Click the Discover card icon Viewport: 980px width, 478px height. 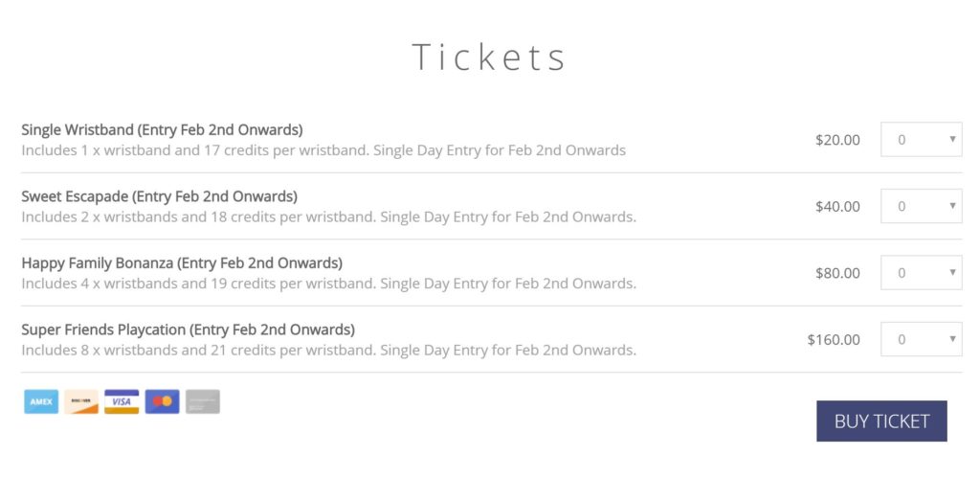point(81,401)
